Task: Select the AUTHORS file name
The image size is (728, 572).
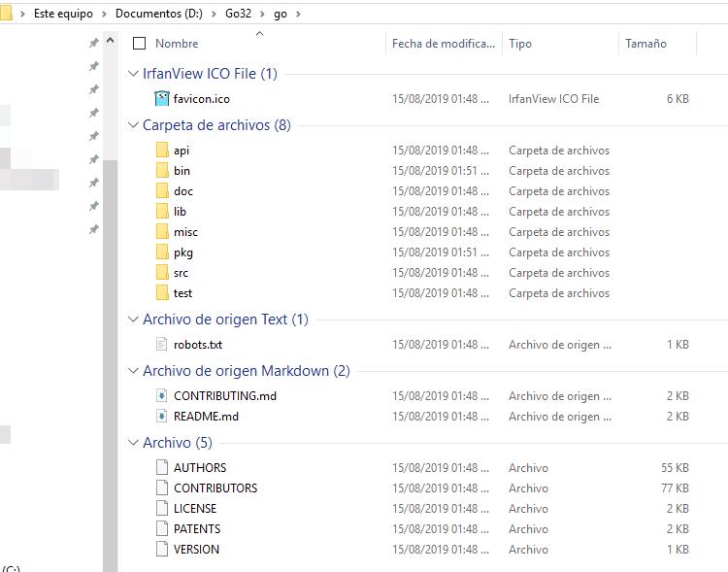Action: tap(200, 467)
